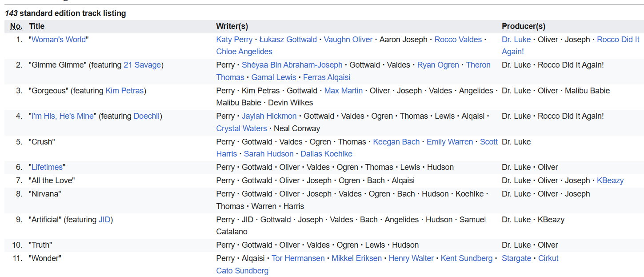This screenshot has width=644, height=277.
Task: Open the Keegan Bach link
Action: (x=396, y=142)
